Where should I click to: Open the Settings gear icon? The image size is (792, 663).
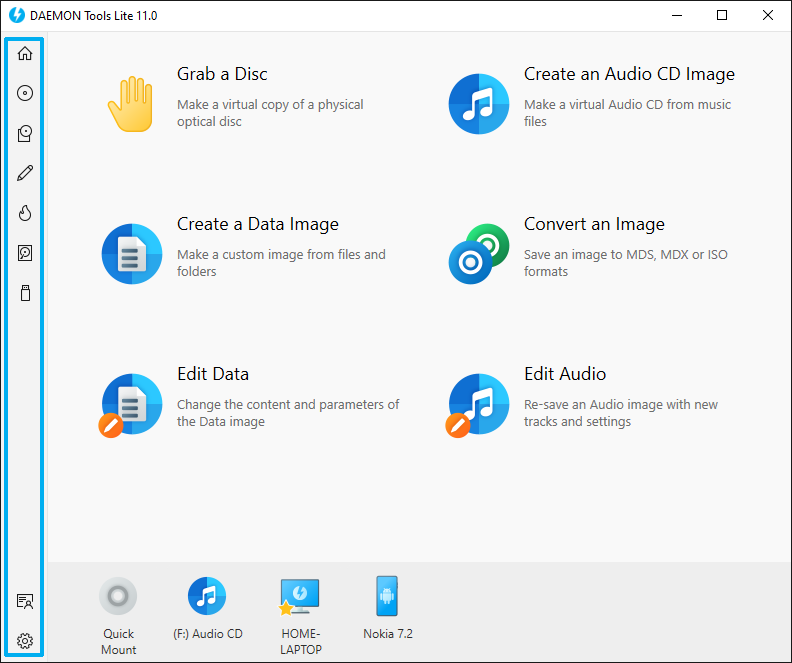(x=25, y=641)
